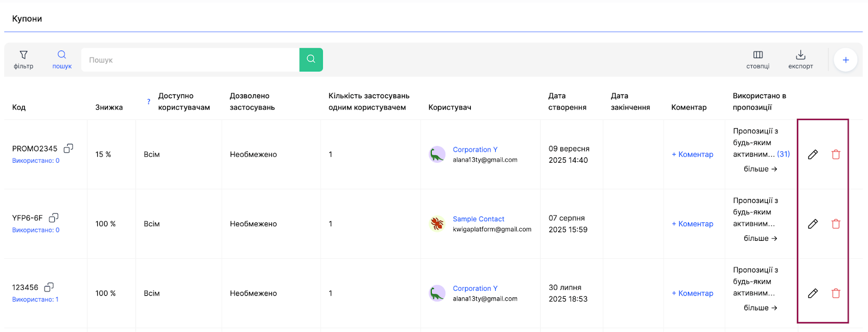Open the columns (стовпці) settings
Viewport: 868px width, 332px height.
[757, 60]
